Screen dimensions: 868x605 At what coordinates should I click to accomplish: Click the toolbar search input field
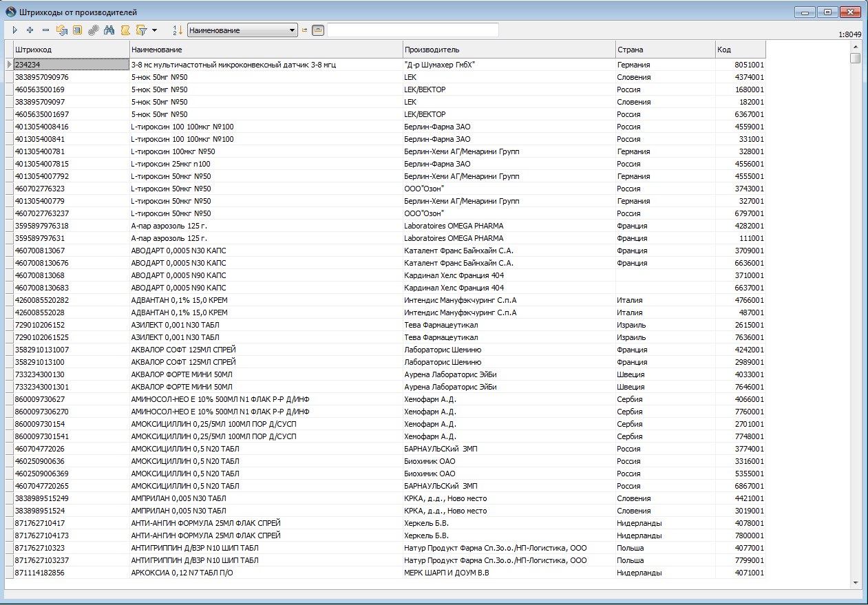413,30
